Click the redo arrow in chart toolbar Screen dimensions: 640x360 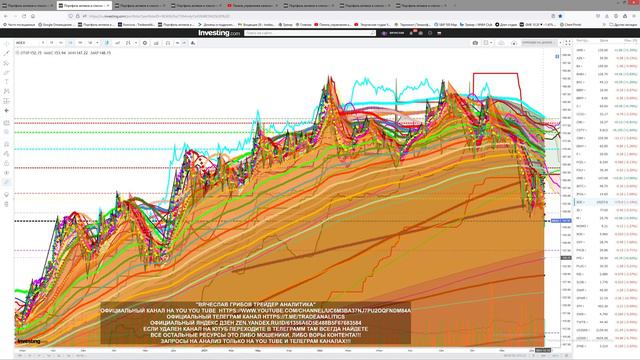184,43
